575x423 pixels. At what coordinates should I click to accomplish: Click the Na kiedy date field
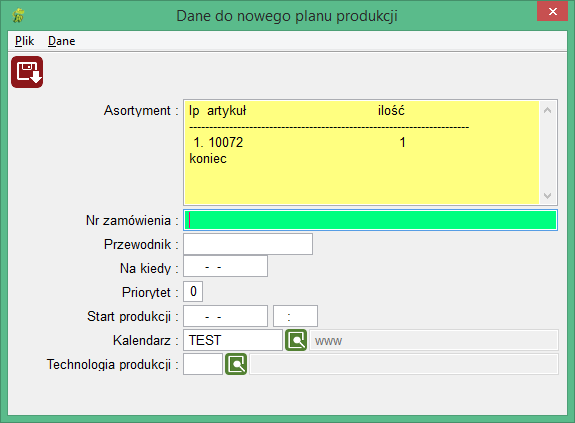point(226,266)
